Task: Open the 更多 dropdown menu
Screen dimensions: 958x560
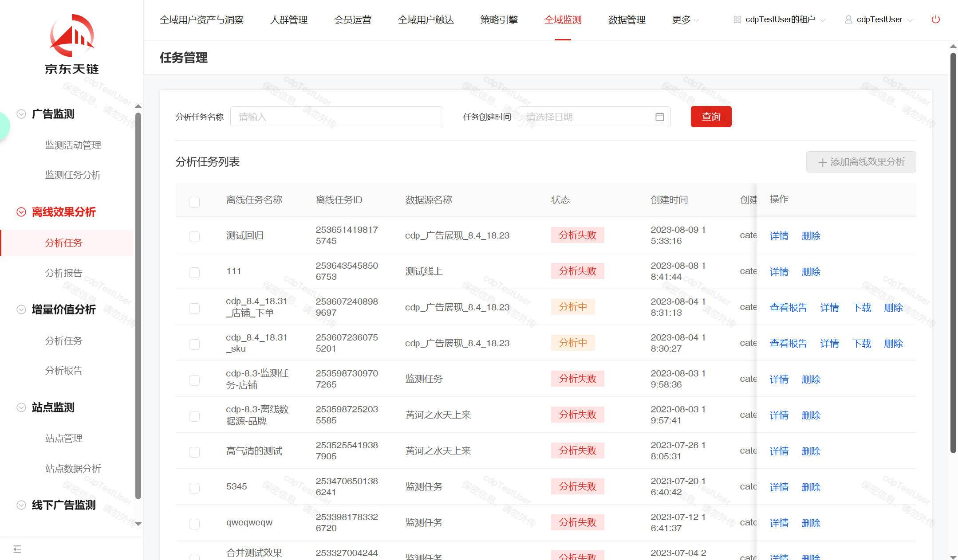Action: [686, 20]
